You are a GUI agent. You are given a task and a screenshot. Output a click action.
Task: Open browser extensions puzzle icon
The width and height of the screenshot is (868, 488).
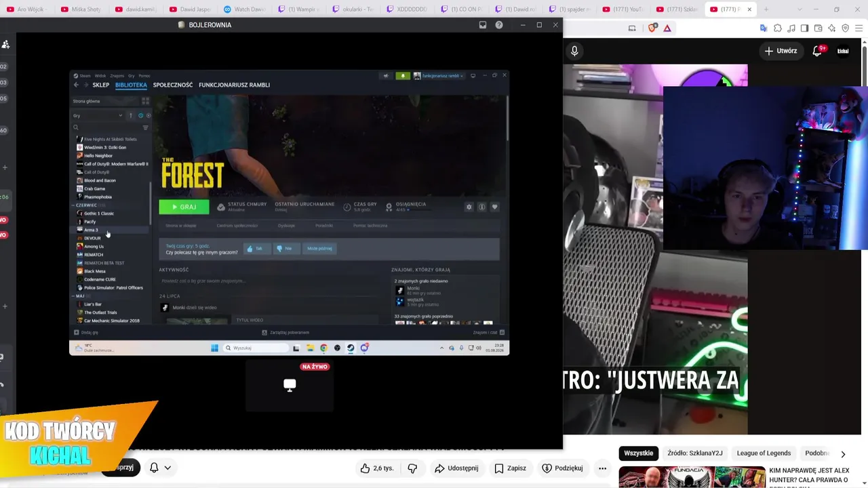777,28
